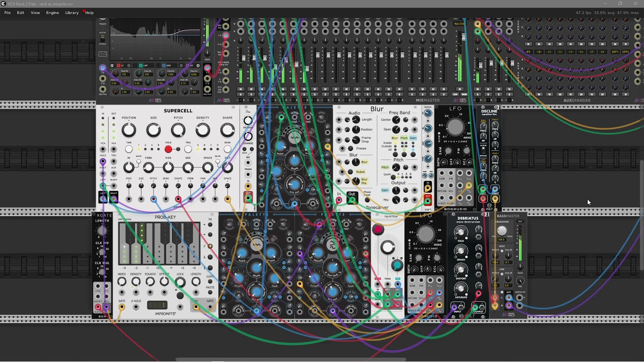Click the Debriatus FOLD knob

coord(460,232)
